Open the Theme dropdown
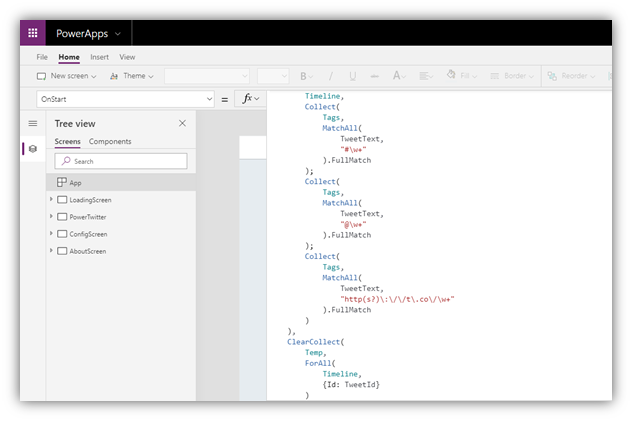The image size is (632, 421). point(132,76)
